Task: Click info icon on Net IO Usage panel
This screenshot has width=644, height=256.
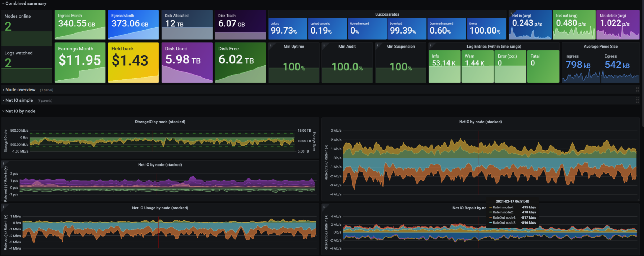Action: [x=4, y=207]
